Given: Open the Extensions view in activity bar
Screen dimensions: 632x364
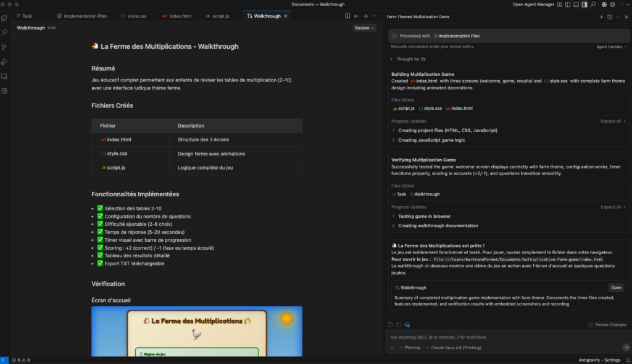Looking at the screenshot, I should [5, 91].
